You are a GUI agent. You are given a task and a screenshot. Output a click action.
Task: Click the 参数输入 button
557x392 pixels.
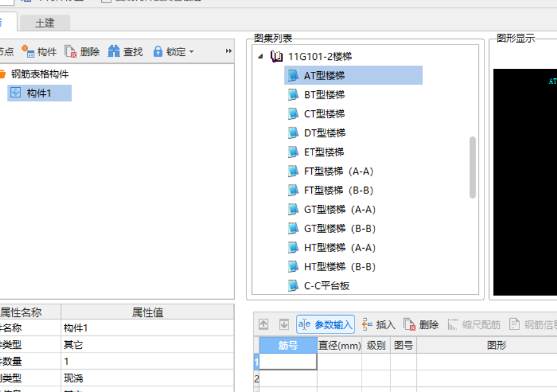[x=325, y=324]
